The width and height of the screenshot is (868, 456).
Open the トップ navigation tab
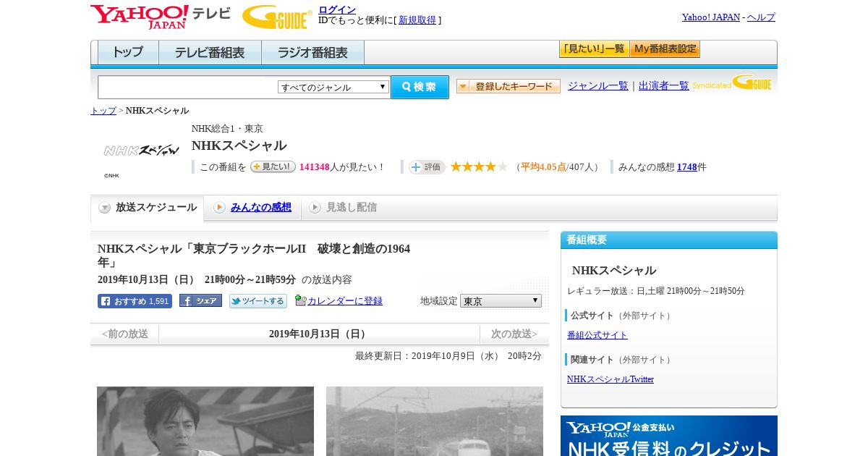pos(128,52)
